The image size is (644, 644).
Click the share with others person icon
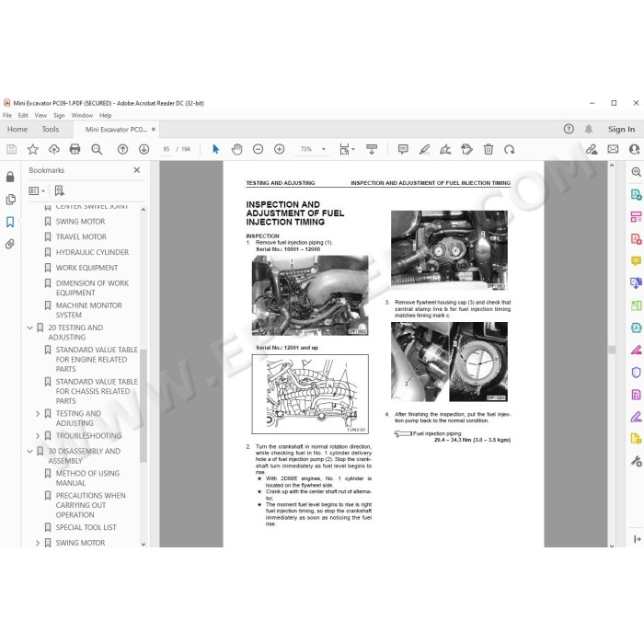coord(634,149)
